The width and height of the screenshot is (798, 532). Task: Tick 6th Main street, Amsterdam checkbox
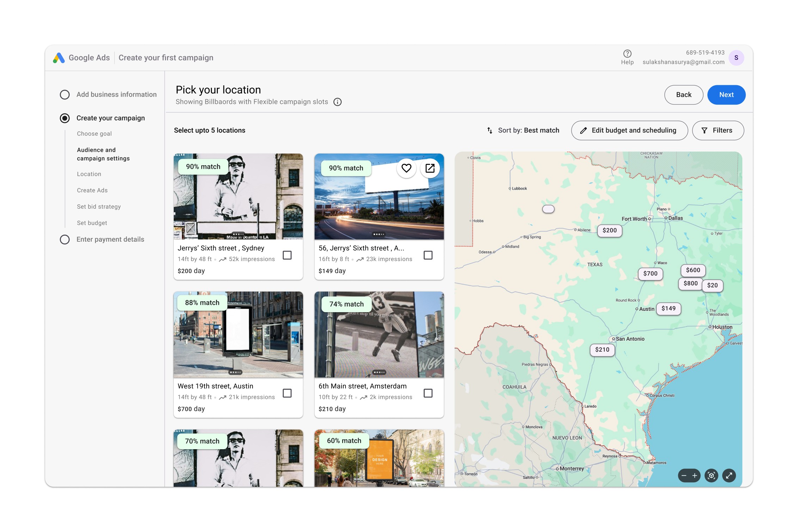point(428,393)
